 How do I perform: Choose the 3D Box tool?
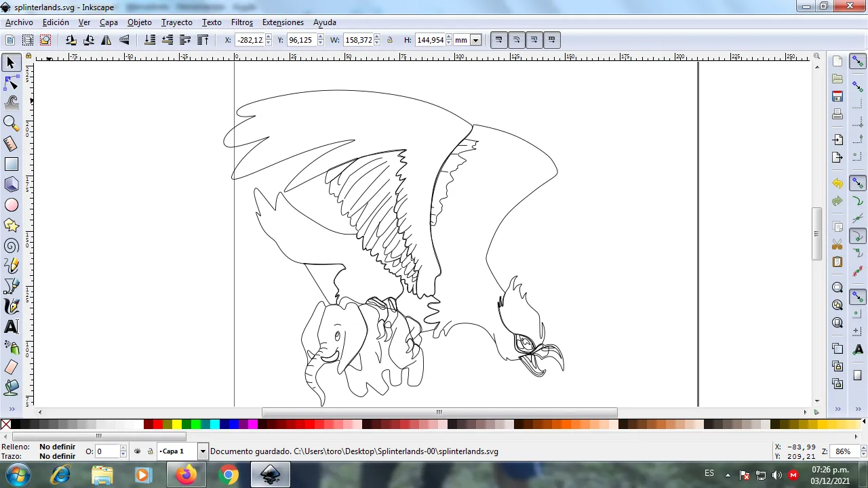(11, 184)
